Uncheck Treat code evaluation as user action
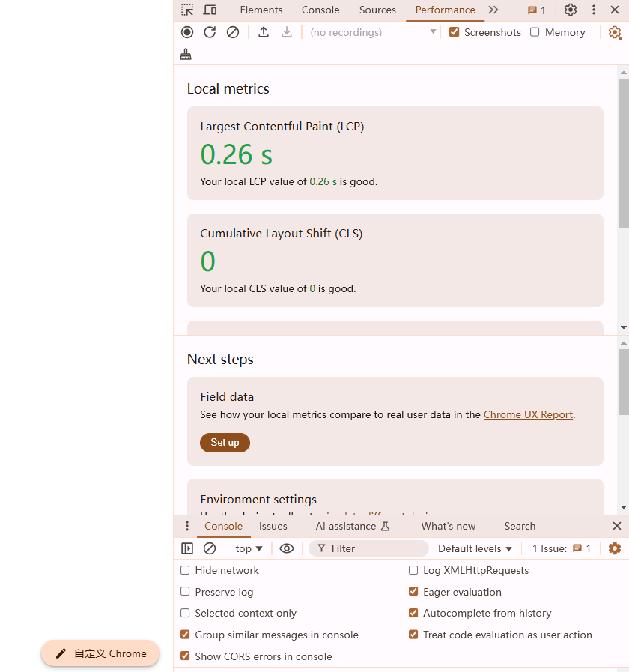This screenshot has height=672, width=629. click(x=413, y=635)
